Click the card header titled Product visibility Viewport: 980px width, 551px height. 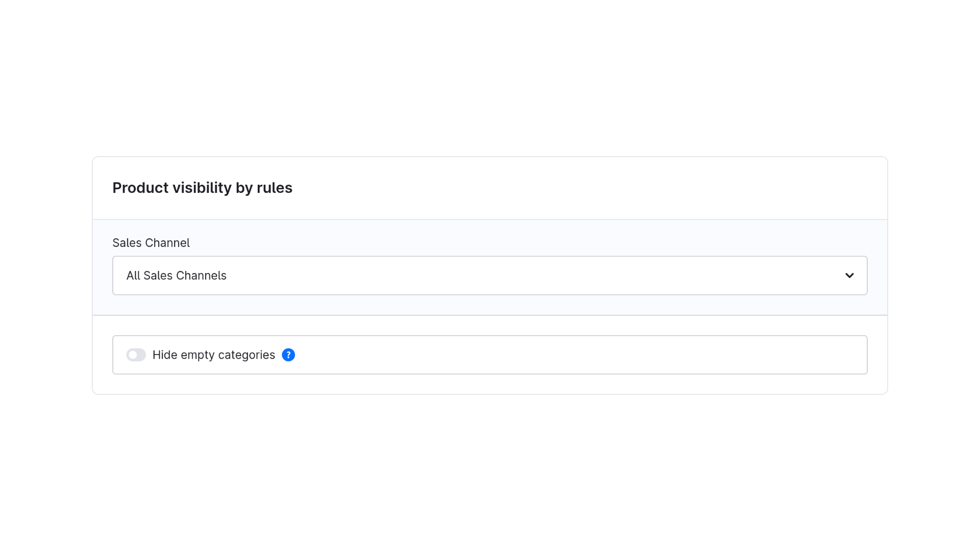[x=490, y=188]
